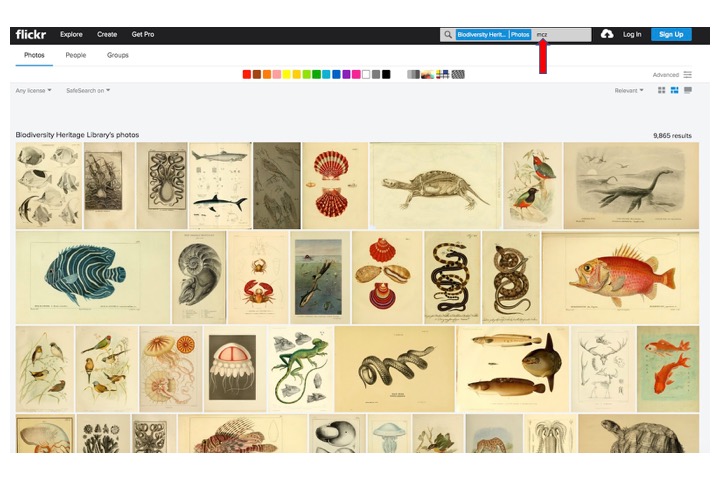This screenshot has height=480, width=720.
Task: Open Explore menu
Action: point(71,34)
